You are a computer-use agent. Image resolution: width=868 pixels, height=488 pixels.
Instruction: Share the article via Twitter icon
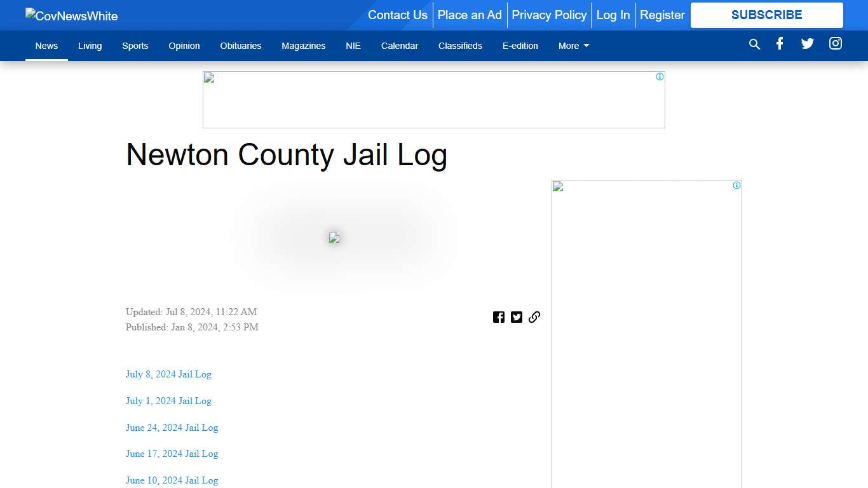(517, 316)
